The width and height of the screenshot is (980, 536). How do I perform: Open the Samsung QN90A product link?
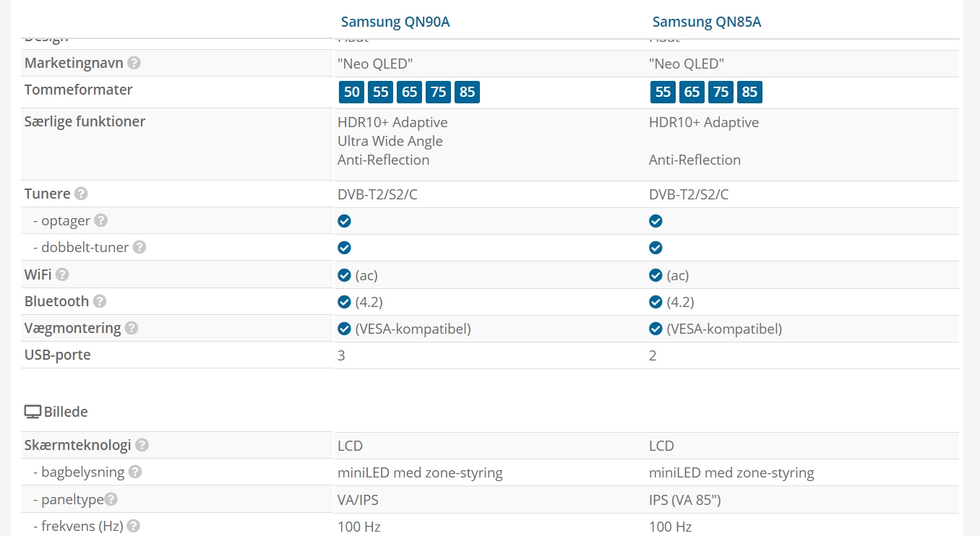pyautogui.click(x=395, y=22)
